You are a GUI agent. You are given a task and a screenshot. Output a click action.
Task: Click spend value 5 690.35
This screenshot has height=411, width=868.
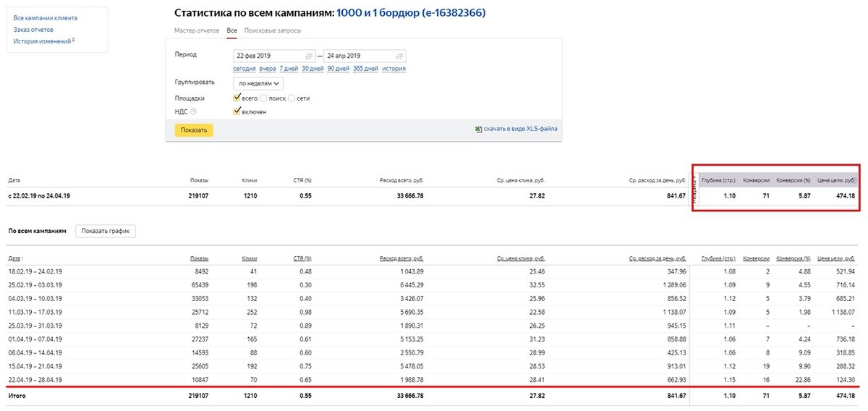(x=410, y=313)
